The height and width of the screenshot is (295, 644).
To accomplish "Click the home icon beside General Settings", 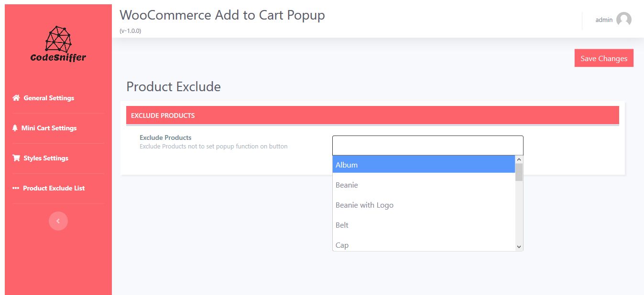I will [16, 98].
